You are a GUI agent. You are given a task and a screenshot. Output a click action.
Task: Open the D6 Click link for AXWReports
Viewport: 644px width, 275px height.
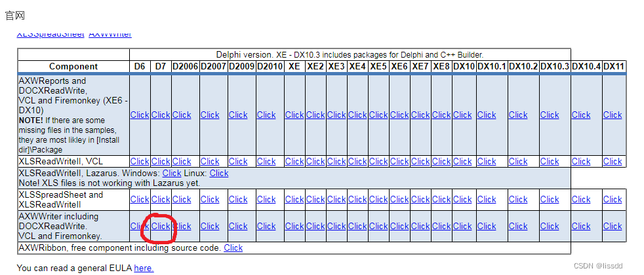coord(140,115)
